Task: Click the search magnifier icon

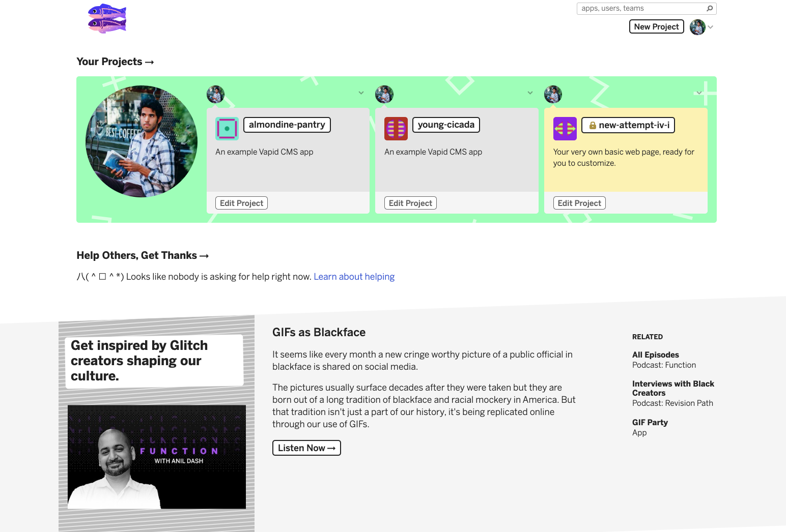Action: [x=710, y=8]
